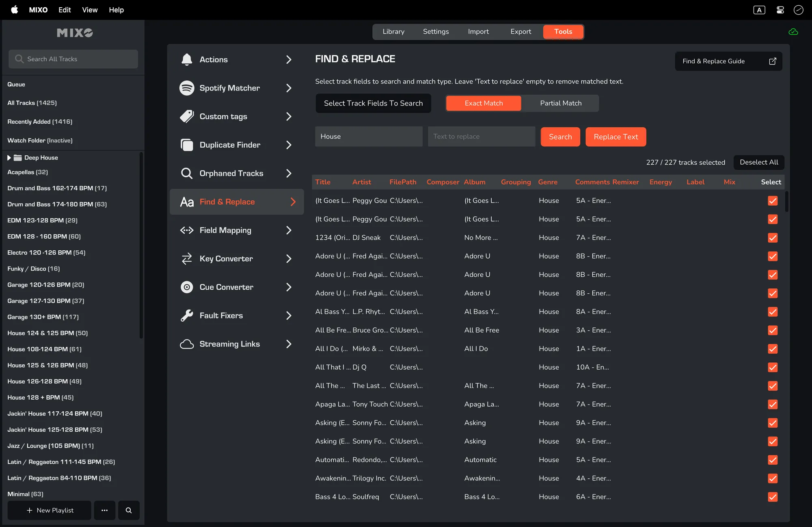Click the Deselect All button
This screenshot has height=527, width=812.
click(x=758, y=162)
